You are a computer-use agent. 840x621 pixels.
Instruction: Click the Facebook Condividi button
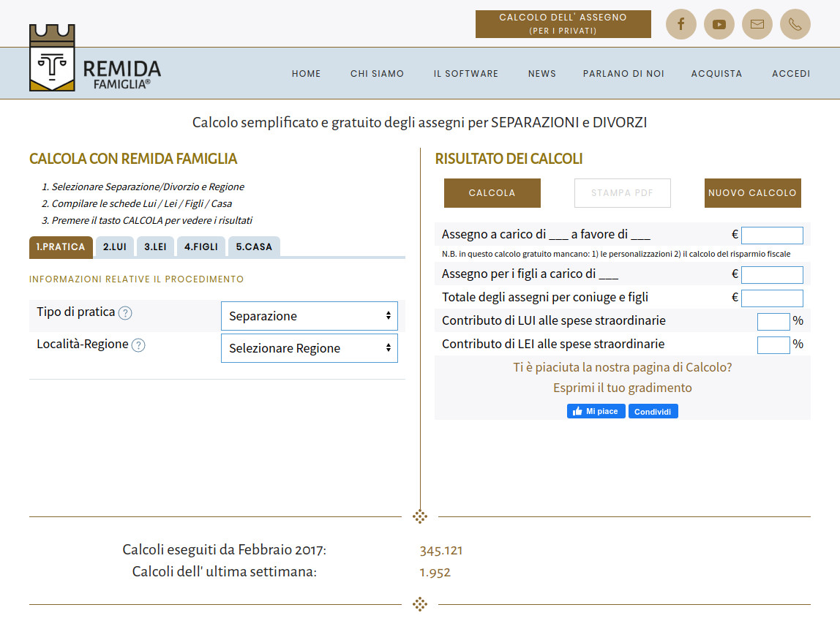[x=653, y=411]
